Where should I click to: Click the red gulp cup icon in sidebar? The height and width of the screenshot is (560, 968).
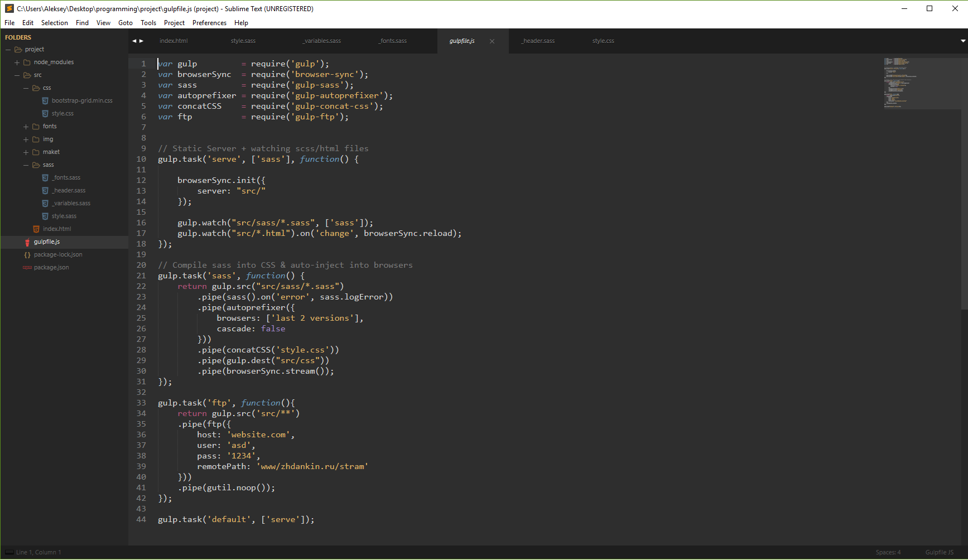tap(27, 242)
